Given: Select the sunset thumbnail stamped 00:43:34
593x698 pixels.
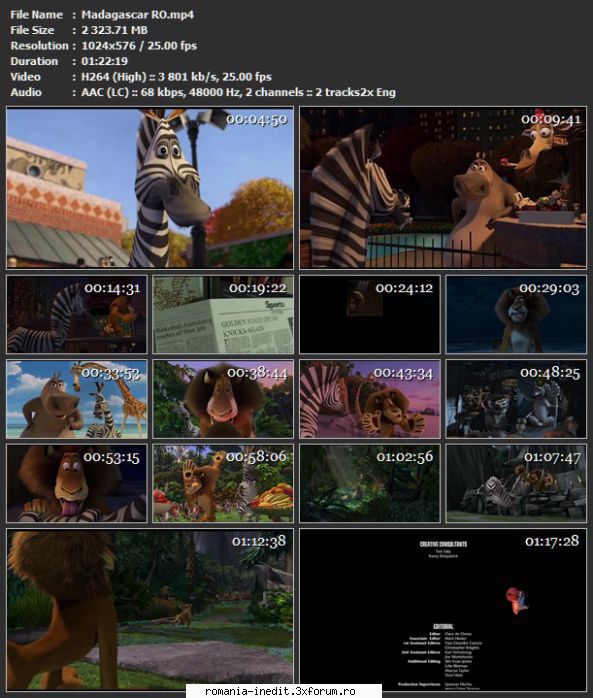Looking at the screenshot, I should (x=370, y=399).
